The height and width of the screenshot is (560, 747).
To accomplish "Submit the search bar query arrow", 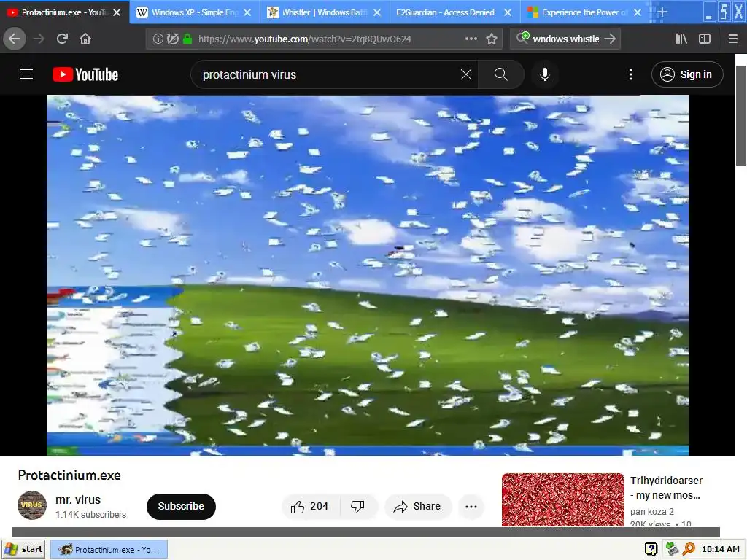I will (610, 39).
